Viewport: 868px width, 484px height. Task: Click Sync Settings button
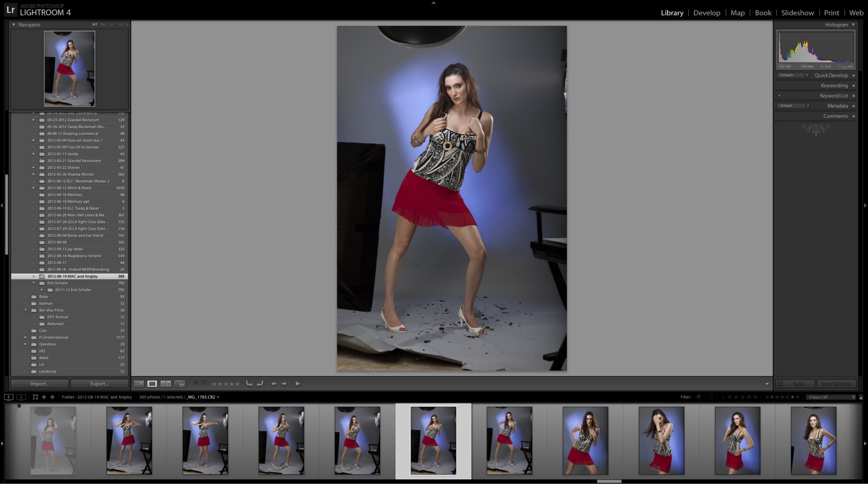tap(836, 383)
